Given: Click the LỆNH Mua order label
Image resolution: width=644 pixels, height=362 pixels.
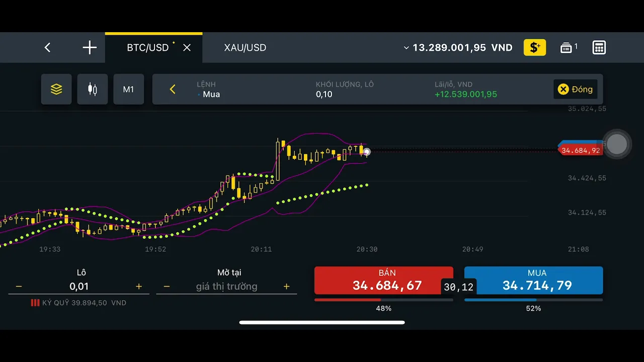Looking at the screenshot, I should pos(209,89).
